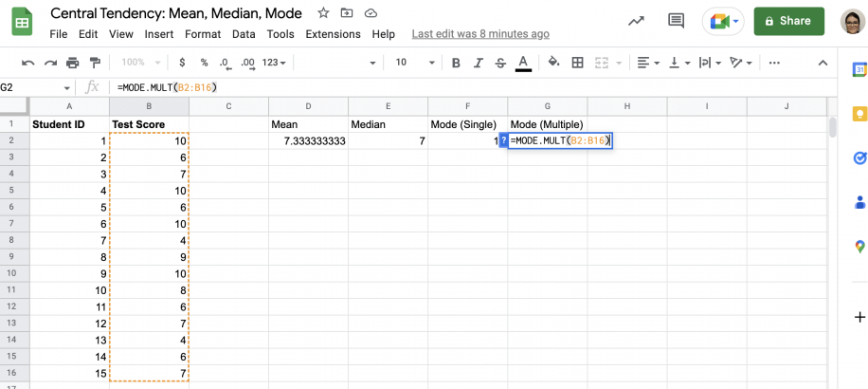868x389 pixels.
Task: Toggle italic formatting
Action: tap(479, 63)
